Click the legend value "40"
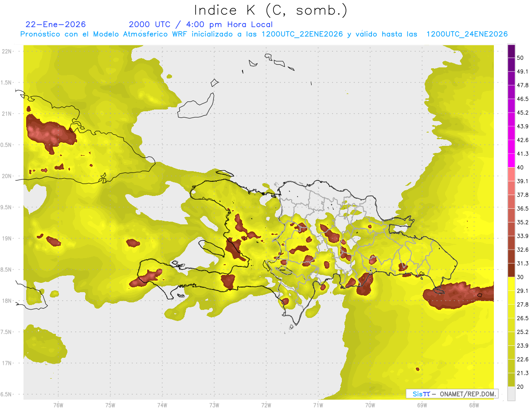 point(520,168)
